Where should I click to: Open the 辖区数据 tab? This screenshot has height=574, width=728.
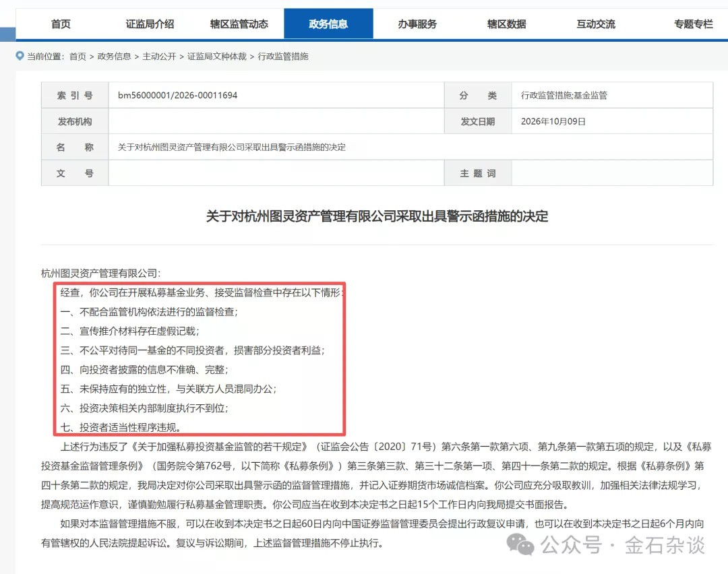coord(506,24)
